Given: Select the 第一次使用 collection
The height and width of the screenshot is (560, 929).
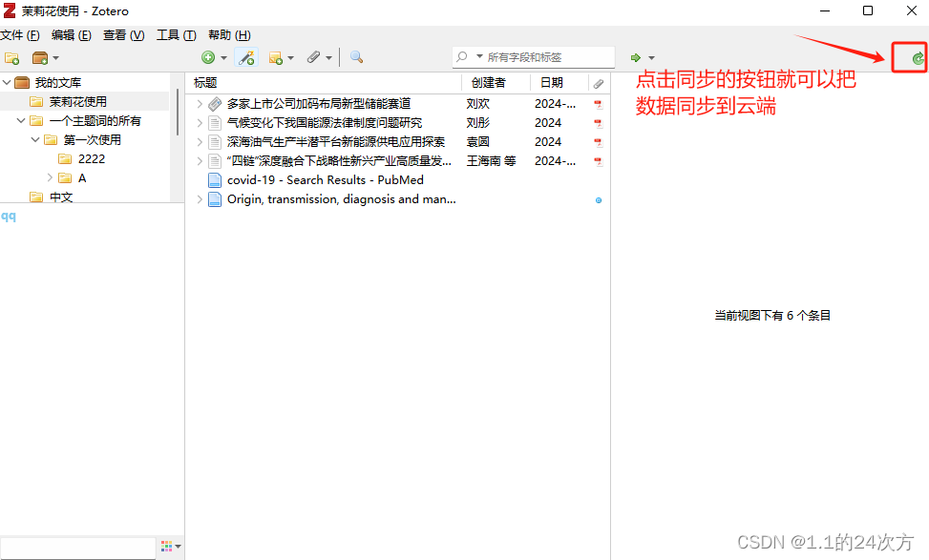Looking at the screenshot, I should point(93,139).
